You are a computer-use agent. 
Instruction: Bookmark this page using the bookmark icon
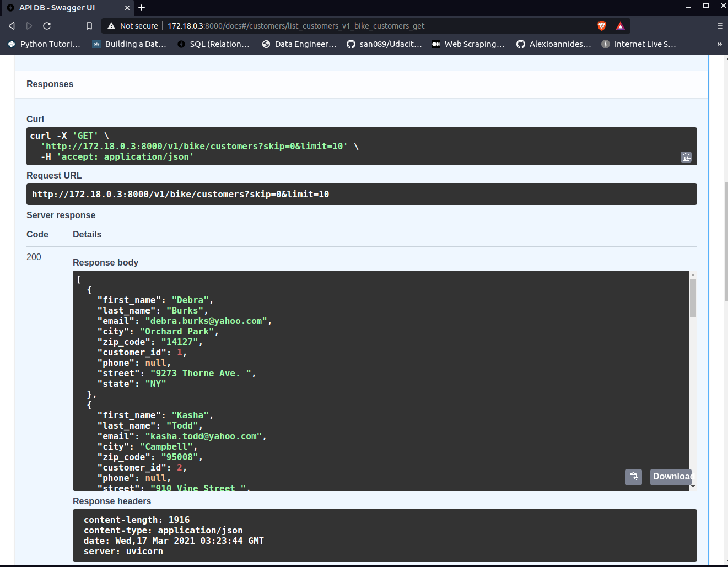(89, 26)
